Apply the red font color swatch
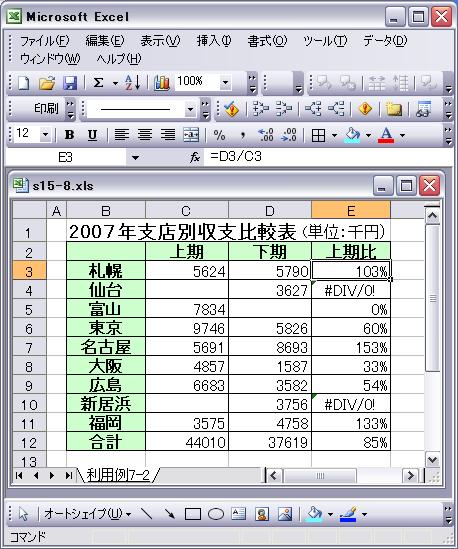The width and height of the screenshot is (458, 549). point(386,135)
